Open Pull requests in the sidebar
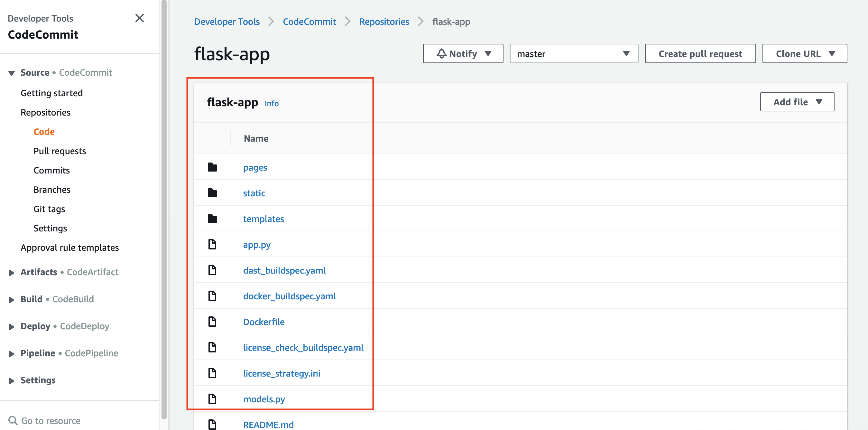The image size is (868, 430). [x=60, y=151]
